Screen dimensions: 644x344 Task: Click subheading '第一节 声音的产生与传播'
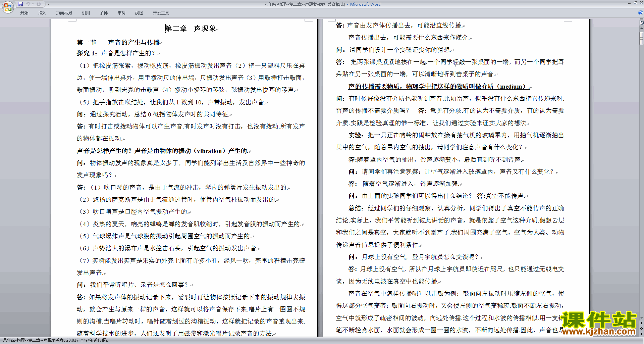click(x=118, y=42)
